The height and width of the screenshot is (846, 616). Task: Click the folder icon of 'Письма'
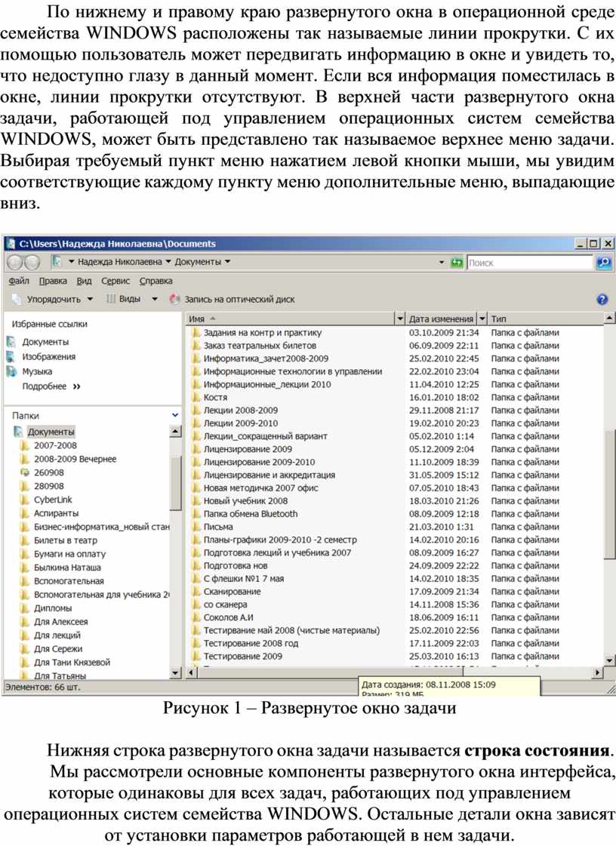(196, 527)
